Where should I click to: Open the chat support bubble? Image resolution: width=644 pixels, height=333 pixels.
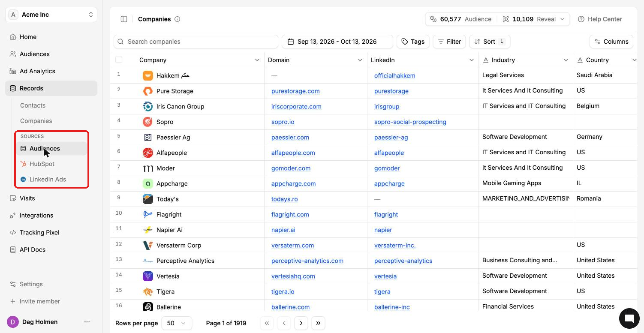(629, 318)
